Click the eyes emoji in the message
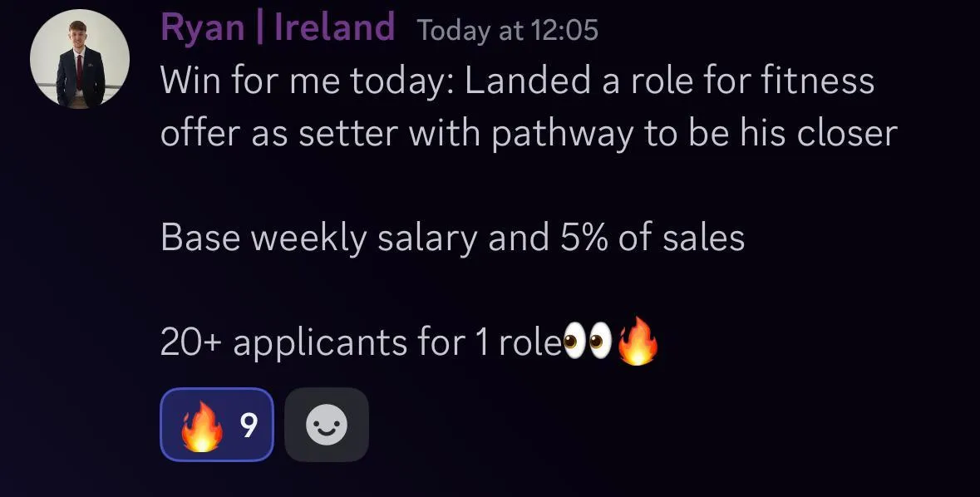Viewport: 980px width, 497px height. [x=588, y=342]
